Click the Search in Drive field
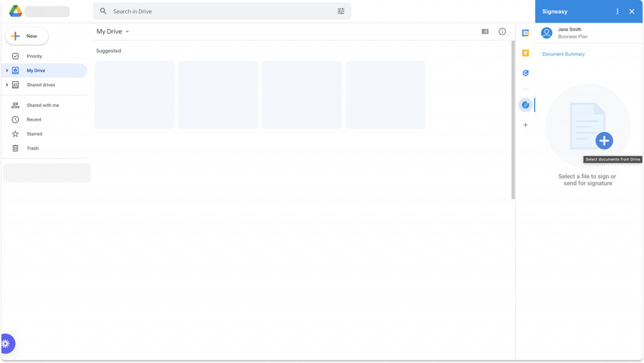This screenshot has width=644, height=363. pyautogui.click(x=189, y=11)
